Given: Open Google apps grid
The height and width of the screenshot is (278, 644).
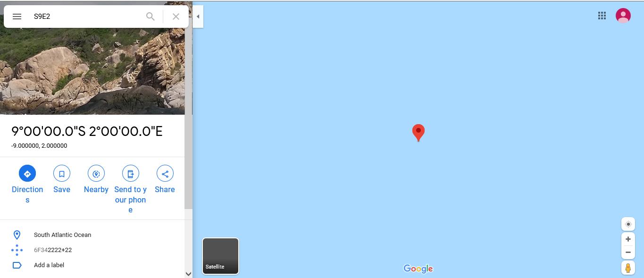Looking at the screenshot, I should click(x=602, y=16).
